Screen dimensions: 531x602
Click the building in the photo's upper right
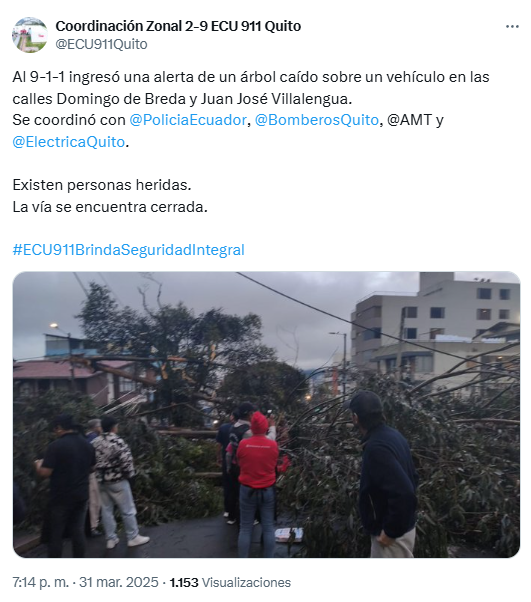pyautogui.click(x=436, y=326)
